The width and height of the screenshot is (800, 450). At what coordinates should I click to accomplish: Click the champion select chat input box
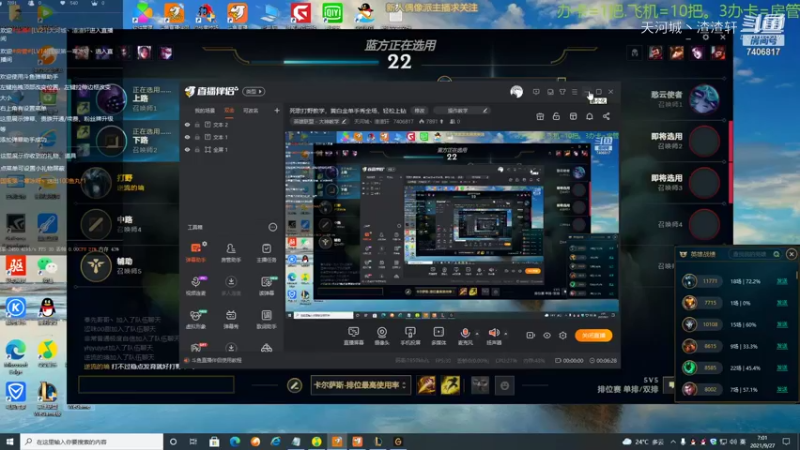[x=156, y=385]
